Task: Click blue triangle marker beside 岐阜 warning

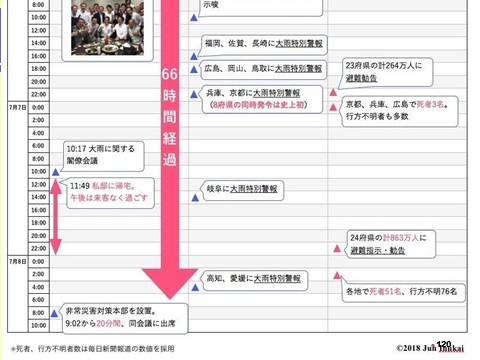Action: point(195,198)
